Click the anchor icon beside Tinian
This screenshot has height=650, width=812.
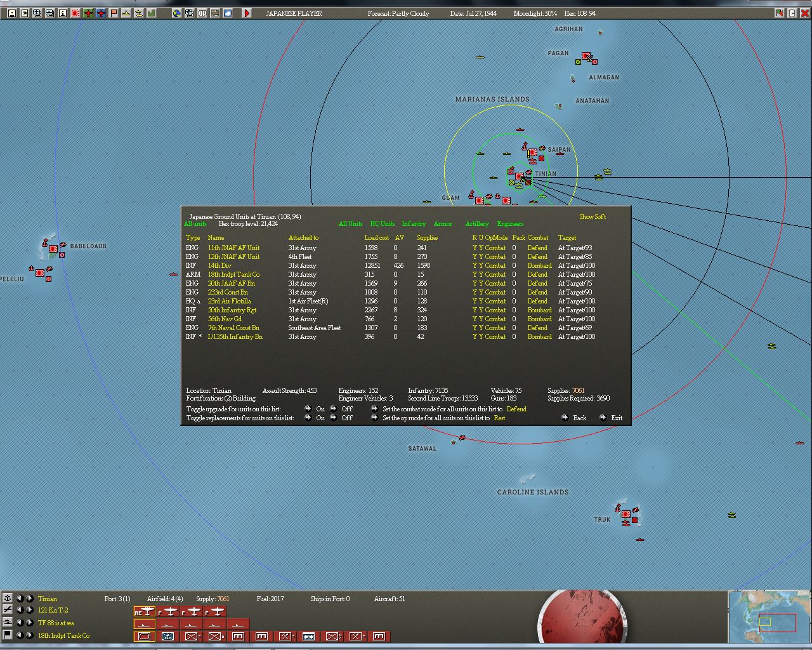coord(8,598)
